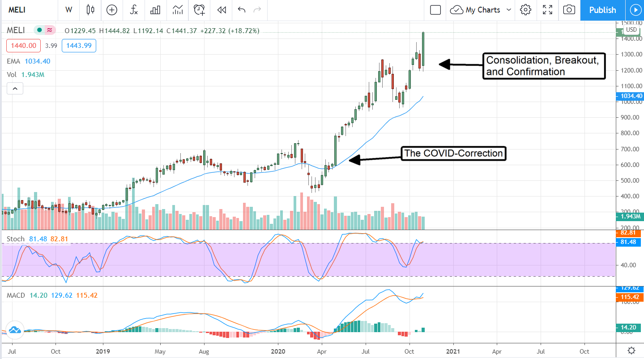Select the Vol indicator legend label

(x=12, y=75)
